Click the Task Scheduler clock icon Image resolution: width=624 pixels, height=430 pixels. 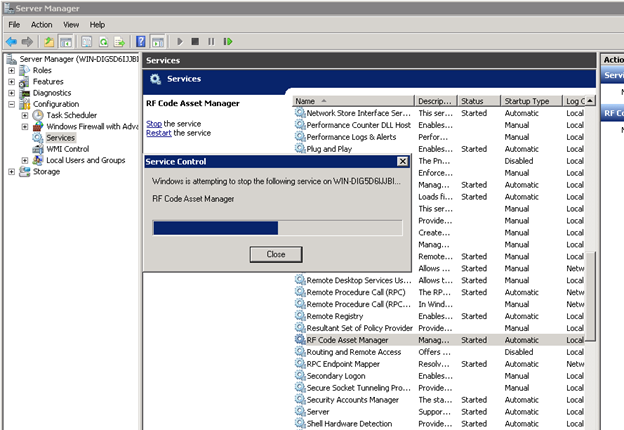(x=38, y=115)
